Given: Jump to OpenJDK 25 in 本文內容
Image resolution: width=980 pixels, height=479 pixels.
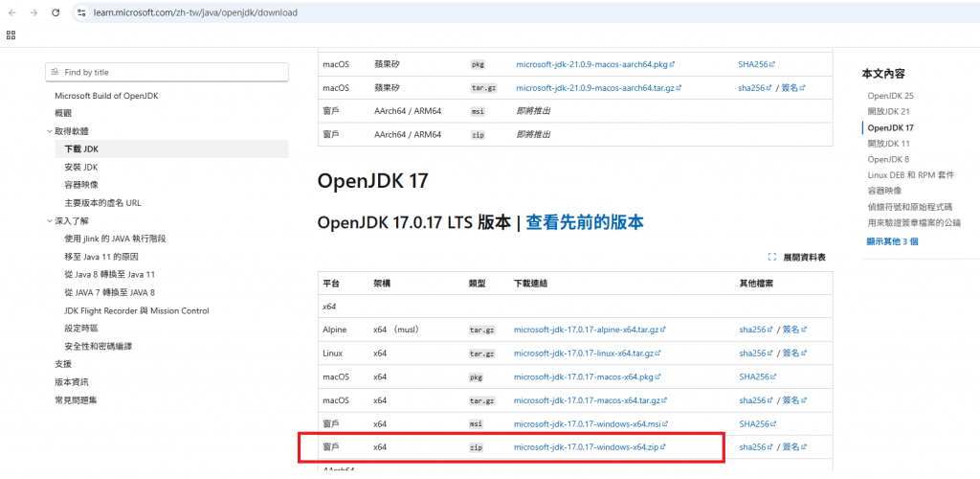Looking at the screenshot, I should pos(891,96).
